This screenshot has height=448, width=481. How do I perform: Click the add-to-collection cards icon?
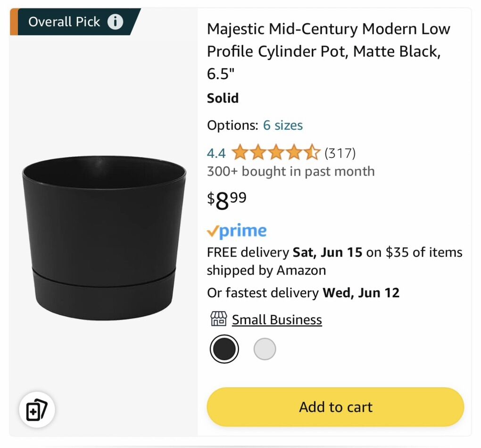point(37,409)
